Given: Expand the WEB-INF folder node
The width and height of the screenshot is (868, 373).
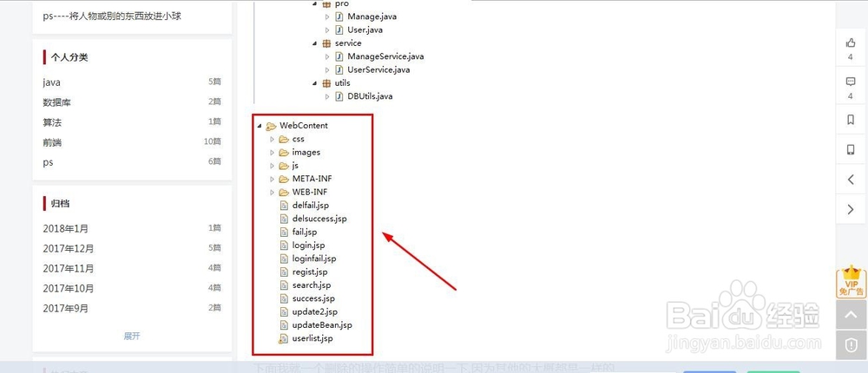Looking at the screenshot, I should (x=272, y=192).
